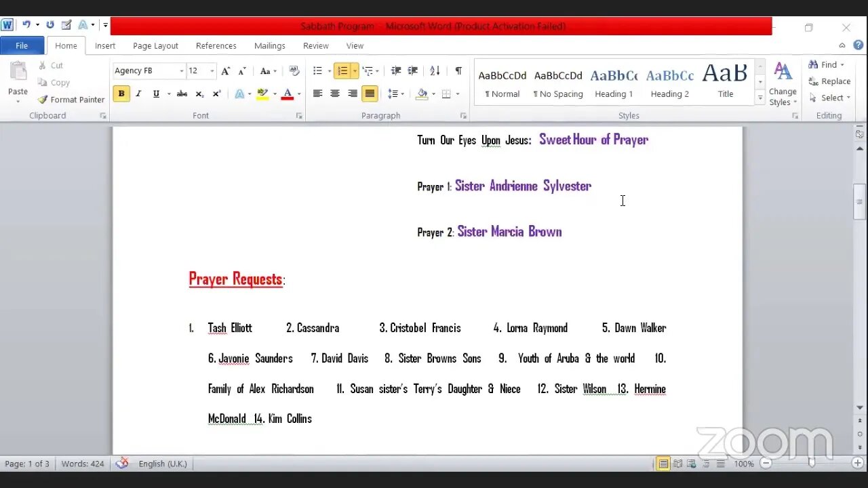Toggle the numbered list button

(342, 70)
